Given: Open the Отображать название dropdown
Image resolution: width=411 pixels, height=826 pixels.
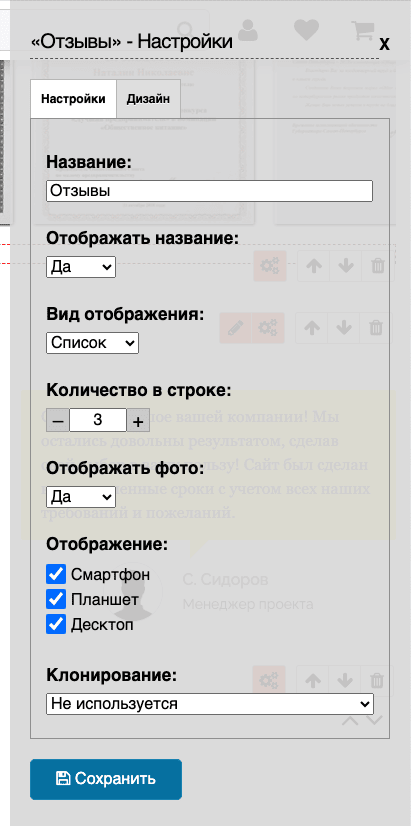Looking at the screenshot, I should tap(81, 267).
